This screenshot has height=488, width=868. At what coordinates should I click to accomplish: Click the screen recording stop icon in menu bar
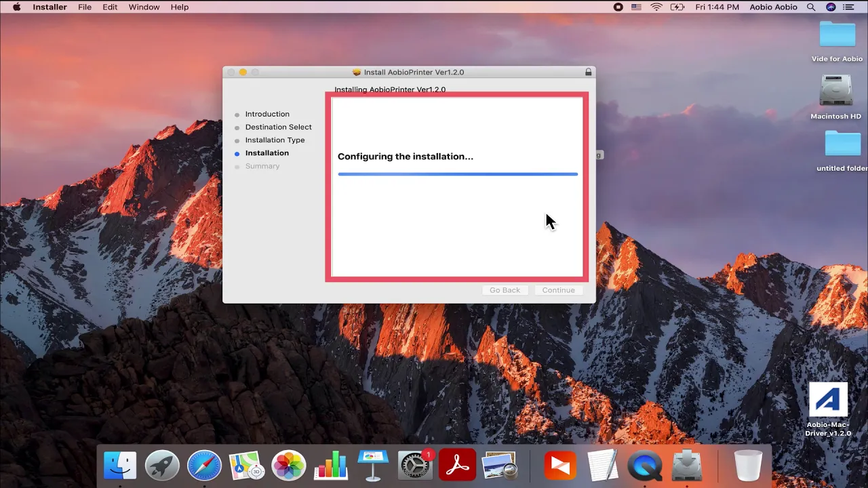(618, 7)
